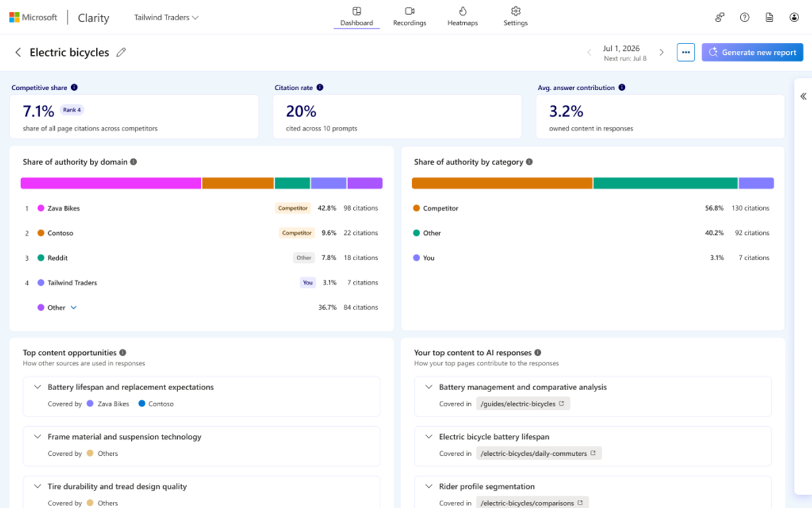Click Generate new report

pyautogui.click(x=752, y=53)
